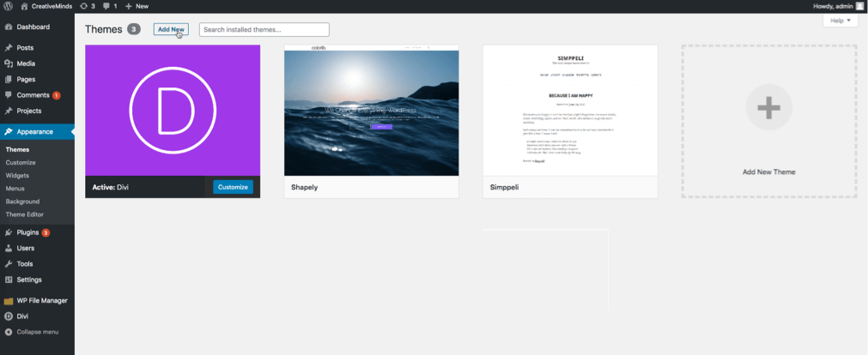Click the comments bubble icon in admin bar

pyautogui.click(x=106, y=6)
